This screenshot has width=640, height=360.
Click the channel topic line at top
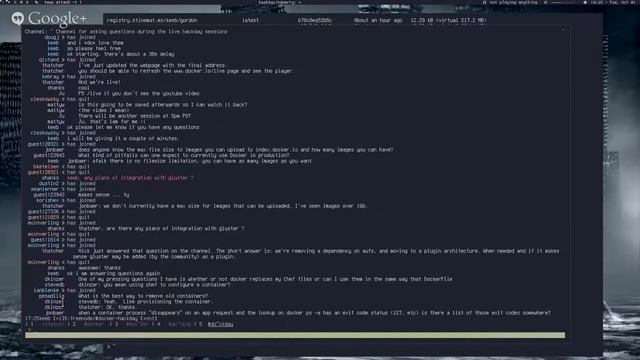pyautogui.click(x=126, y=31)
